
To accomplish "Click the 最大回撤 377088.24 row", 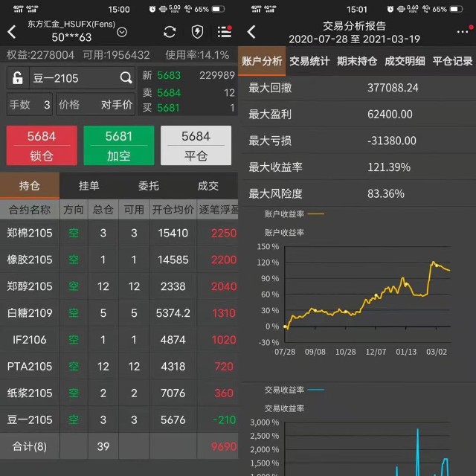I will coord(357,88).
